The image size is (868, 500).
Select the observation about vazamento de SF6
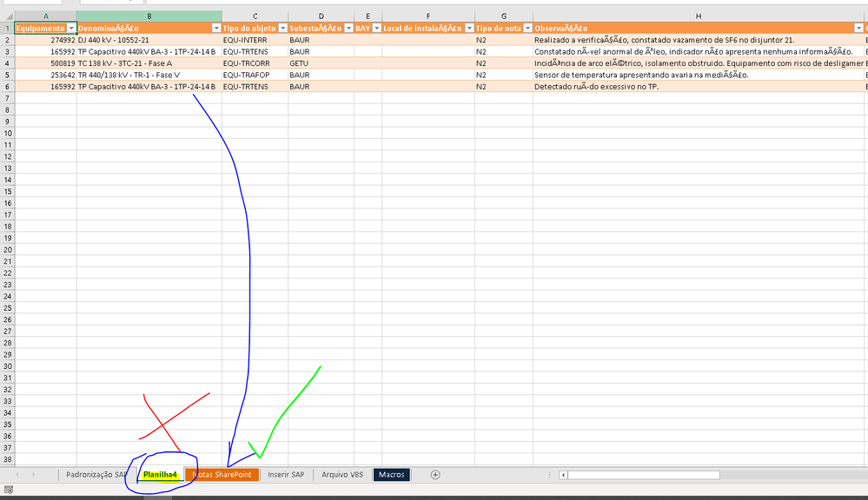coord(698,40)
